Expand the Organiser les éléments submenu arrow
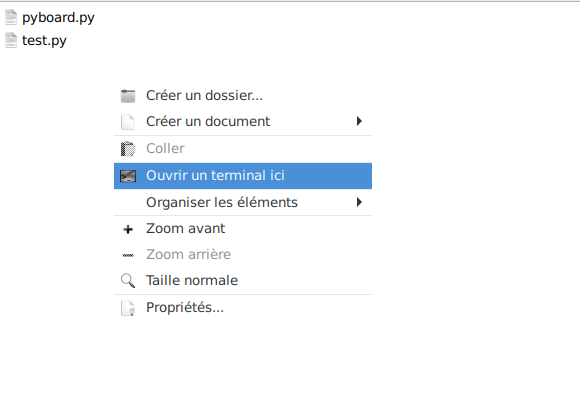This screenshot has width=580, height=408. click(x=359, y=202)
